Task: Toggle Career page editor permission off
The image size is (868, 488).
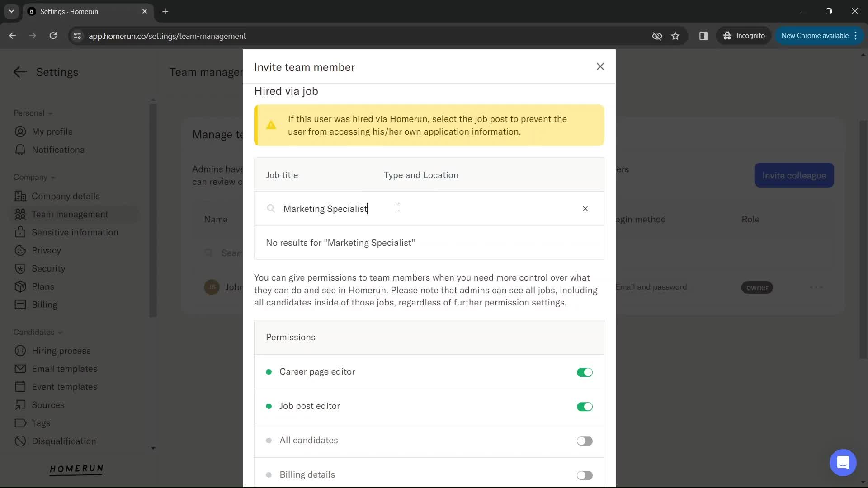Action: click(x=584, y=372)
